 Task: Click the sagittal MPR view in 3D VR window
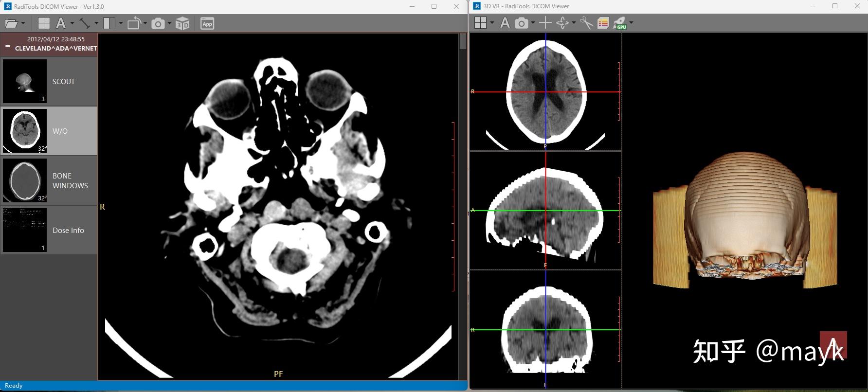coord(545,210)
